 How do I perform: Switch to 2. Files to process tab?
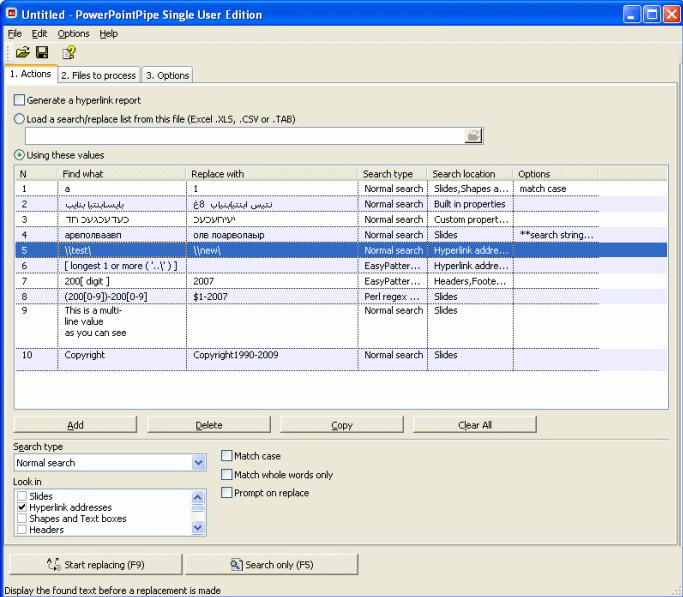click(x=99, y=75)
